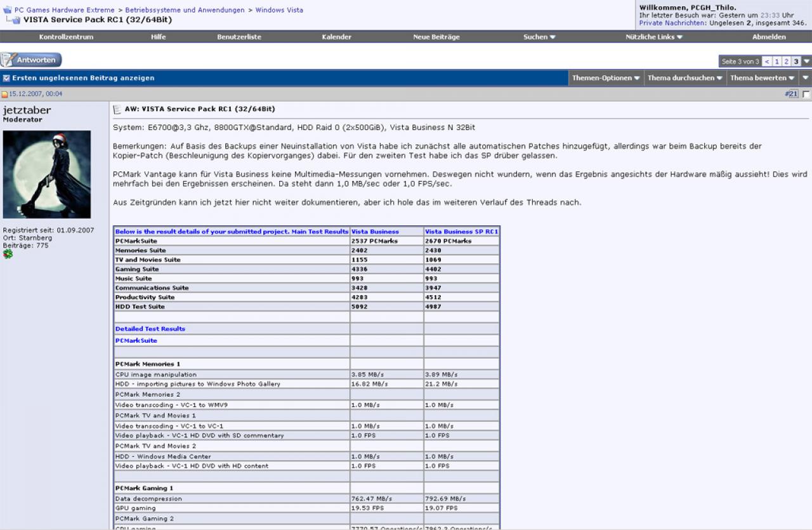Expand the arrow right of Thema bewerten
The image size is (812, 530).
805,78
